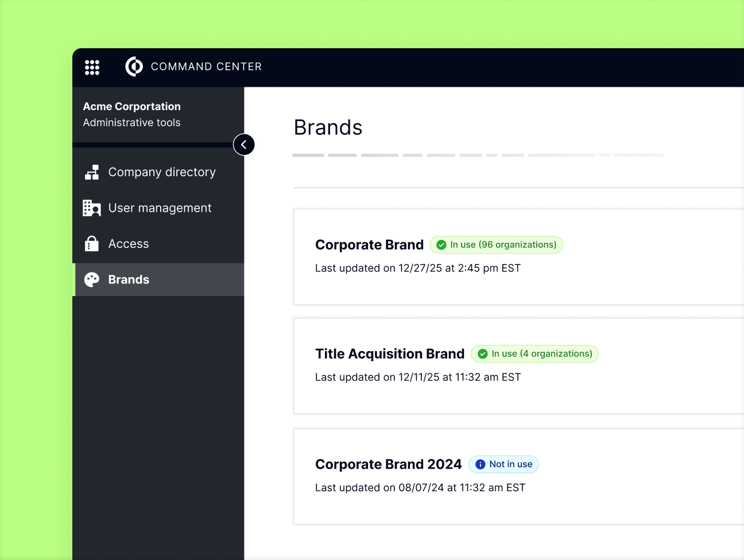Click the Not in use badge
The height and width of the screenshot is (560, 744).
pos(503,464)
